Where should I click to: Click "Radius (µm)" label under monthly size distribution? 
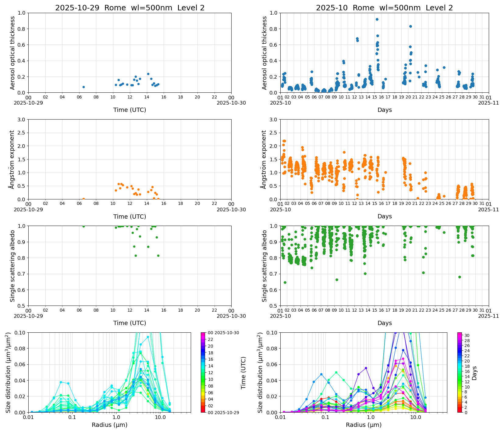(x=364, y=425)
